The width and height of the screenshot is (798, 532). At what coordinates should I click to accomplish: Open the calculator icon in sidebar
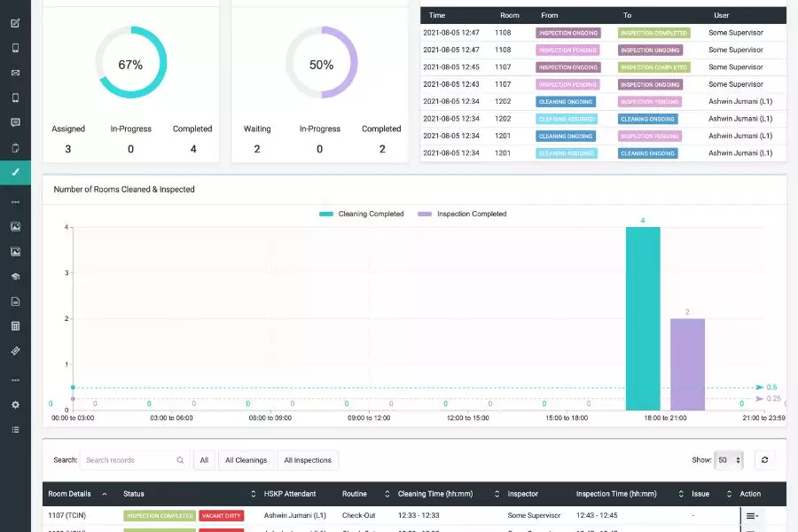[x=15, y=326]
